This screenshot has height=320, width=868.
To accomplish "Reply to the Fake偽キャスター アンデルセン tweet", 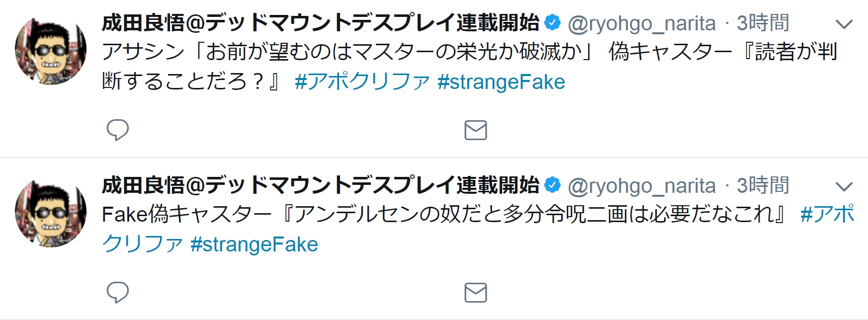I will coord(118,292).
